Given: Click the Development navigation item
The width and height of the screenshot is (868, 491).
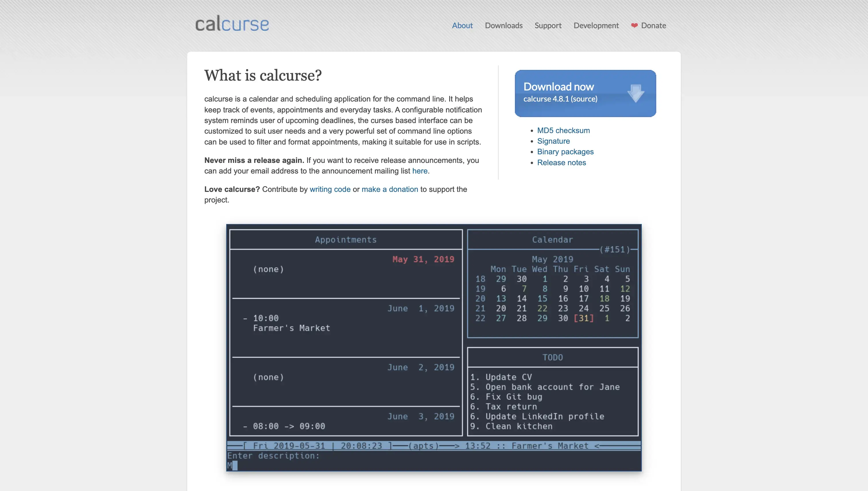Looking at the screenshot, I should tap(596, 25).
